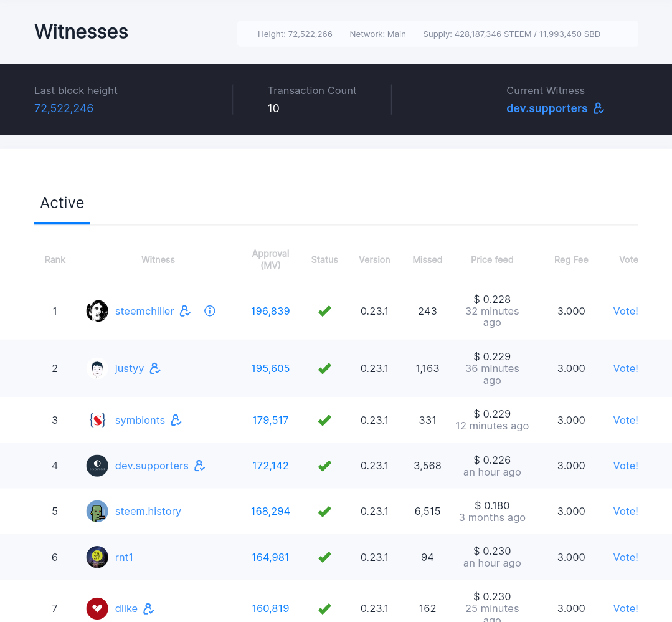The height and width of the screenshot is (622, 672).
Task: Vote for steemchiller
Action: pos(625,311)
